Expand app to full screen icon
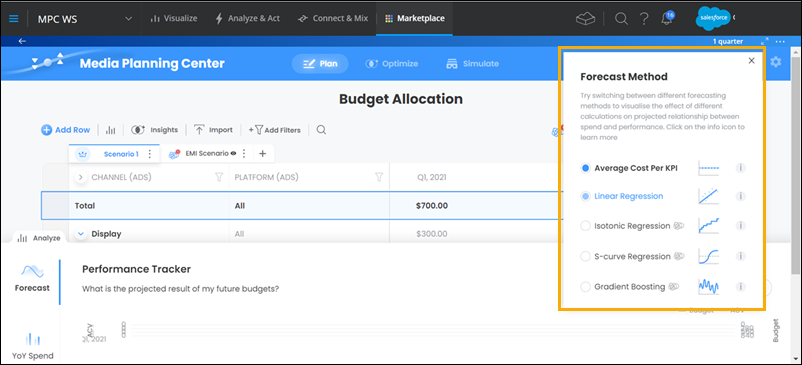The image size is (802, 365). 765,41
